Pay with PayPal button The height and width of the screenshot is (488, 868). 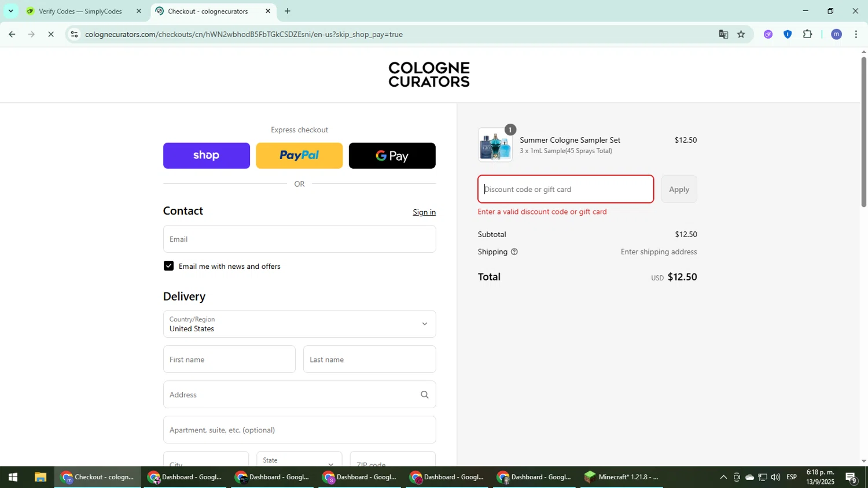(299, 156)
